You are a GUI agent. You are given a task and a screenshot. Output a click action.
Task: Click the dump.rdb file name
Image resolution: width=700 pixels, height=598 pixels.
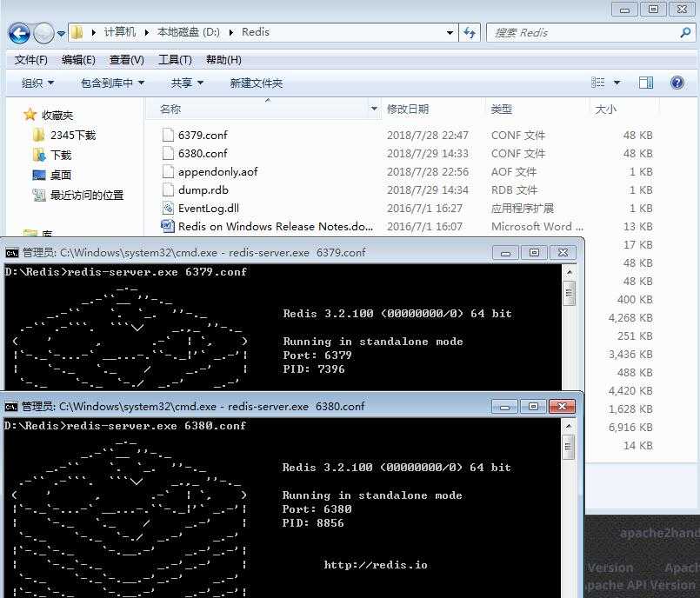click(x=203, y=190)
